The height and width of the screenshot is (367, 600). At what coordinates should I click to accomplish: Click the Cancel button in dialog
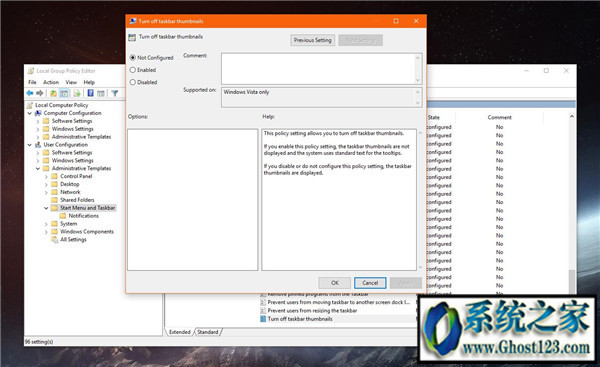pos(370,283)
